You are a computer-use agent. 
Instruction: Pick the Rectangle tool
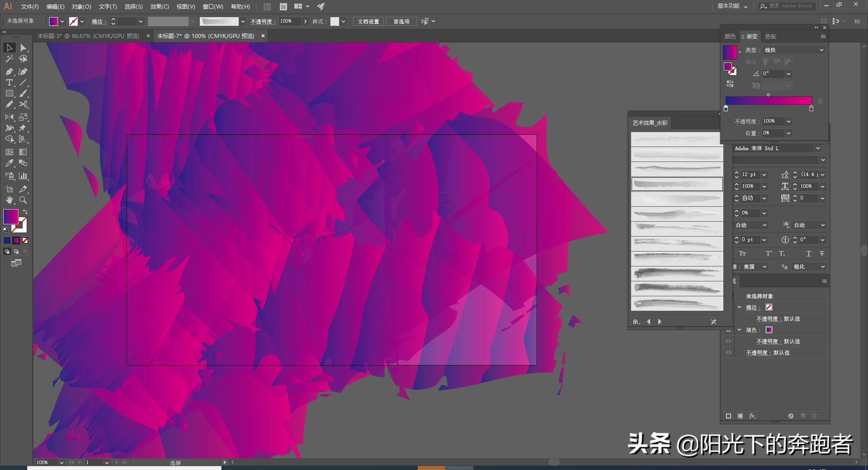(x=9, y=94)
